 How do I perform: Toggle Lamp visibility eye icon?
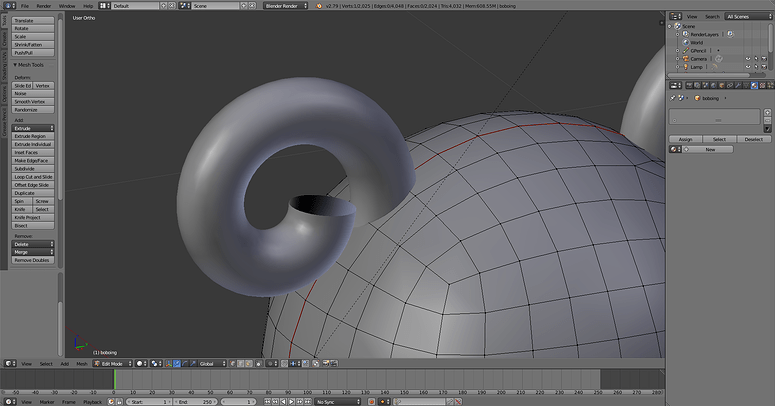click(748, 67)
